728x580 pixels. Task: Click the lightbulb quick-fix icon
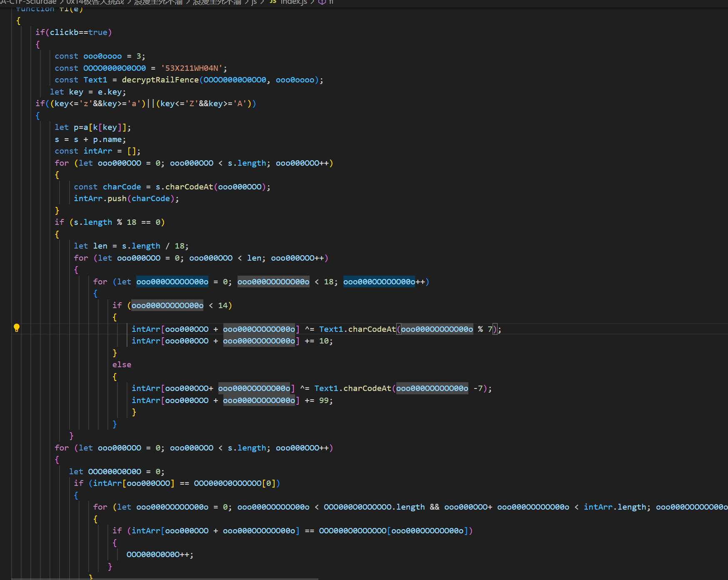(x=17, y=328)
